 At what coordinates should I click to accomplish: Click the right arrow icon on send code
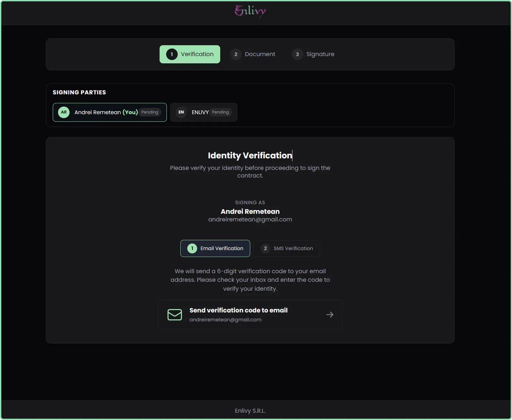(330, 315)
